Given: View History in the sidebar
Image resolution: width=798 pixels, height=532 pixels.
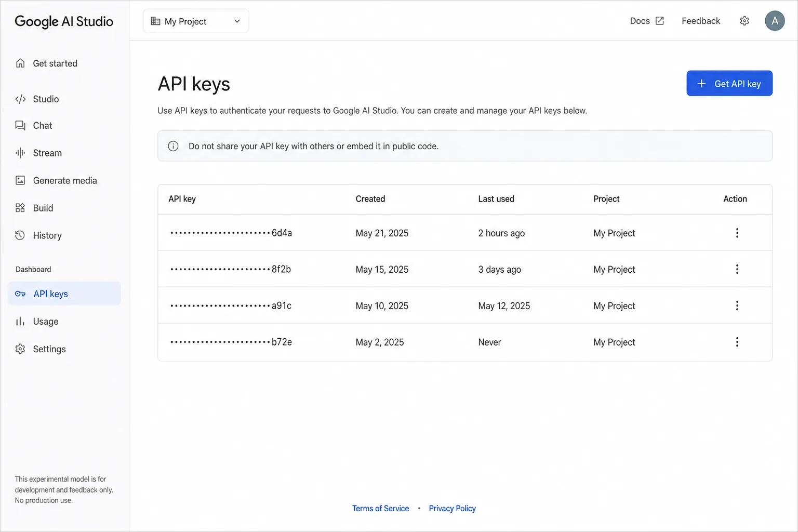Looking at the screenshot, I should click(x=64, y=235).
